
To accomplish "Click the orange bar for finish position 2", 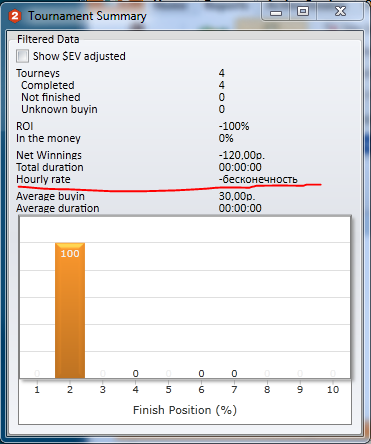I will pyautogui.click(x=70, y=310).
